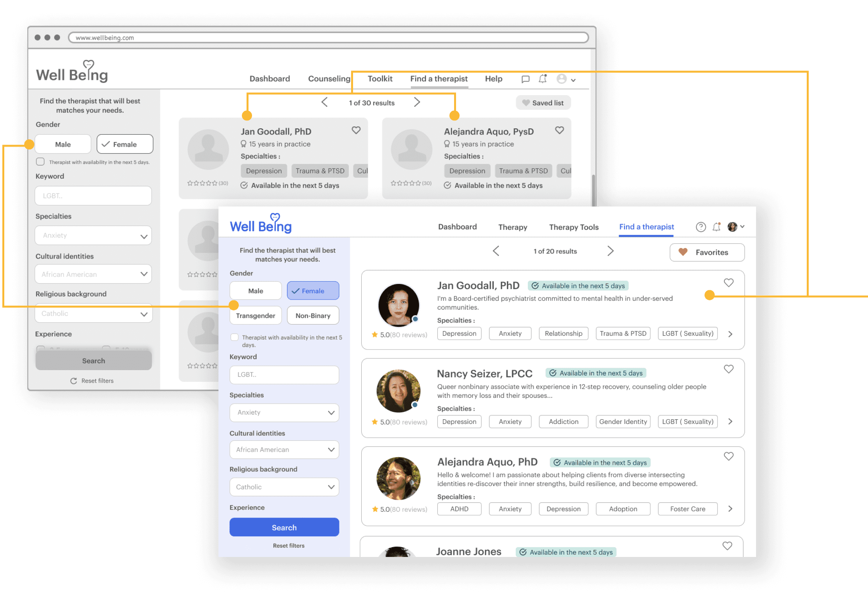868x594 pixels.
Task: Switch to Dashboard tab in colored header
Action: [457, 227]
